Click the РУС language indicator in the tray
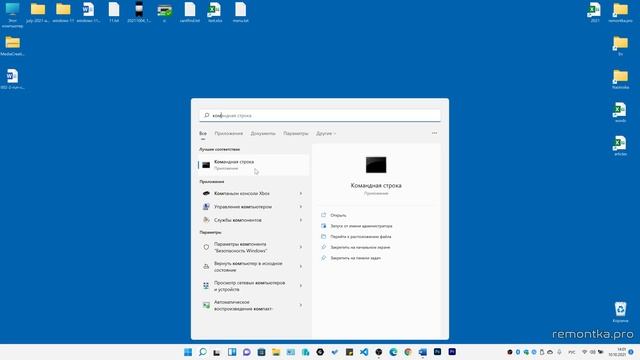Image resolution: width=640 pixels, height=360 pixels. click(572, 352)
